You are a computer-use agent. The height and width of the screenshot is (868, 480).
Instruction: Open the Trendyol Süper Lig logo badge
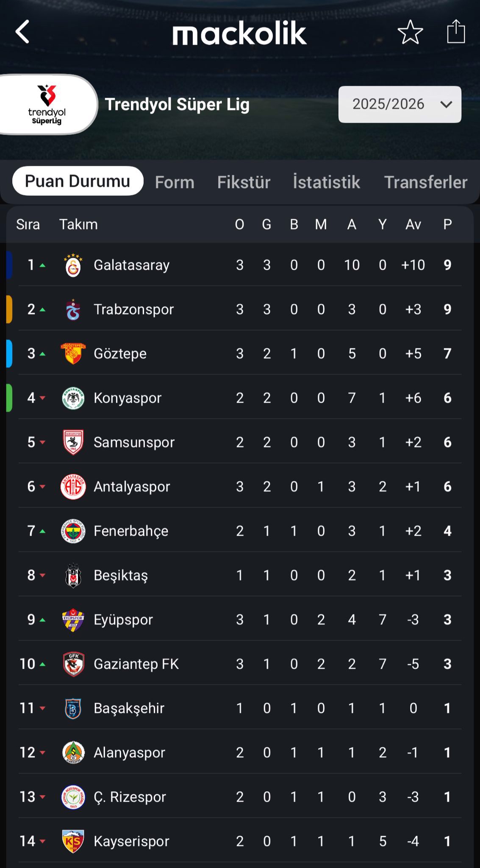[47, 105]
